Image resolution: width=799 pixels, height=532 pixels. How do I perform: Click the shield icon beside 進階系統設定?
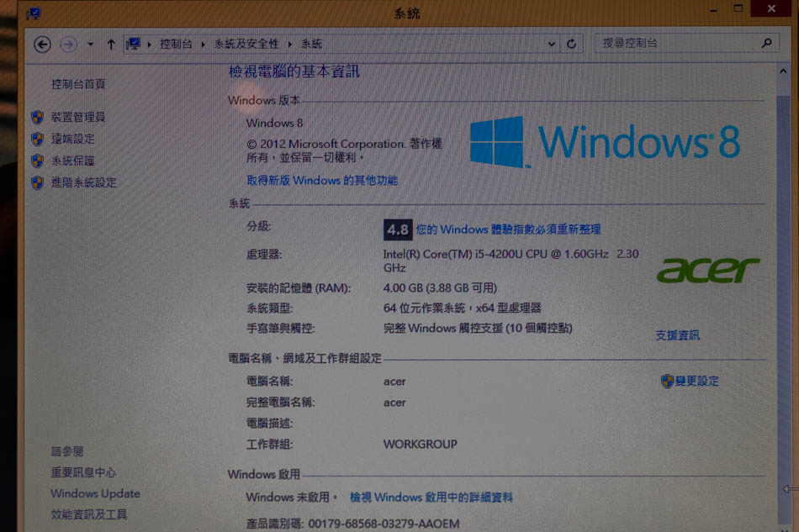(37, 182)
